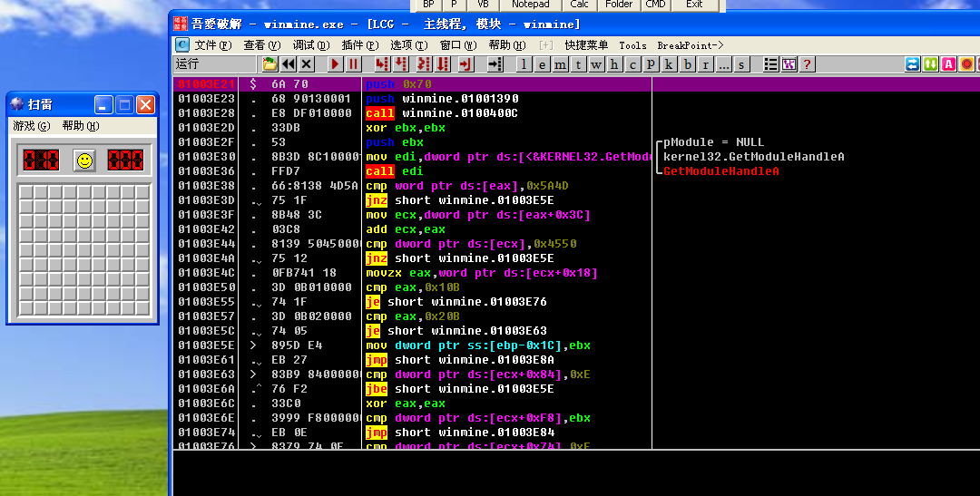
Task: Open the 窗口(W) menu
Action: point(458,45)
